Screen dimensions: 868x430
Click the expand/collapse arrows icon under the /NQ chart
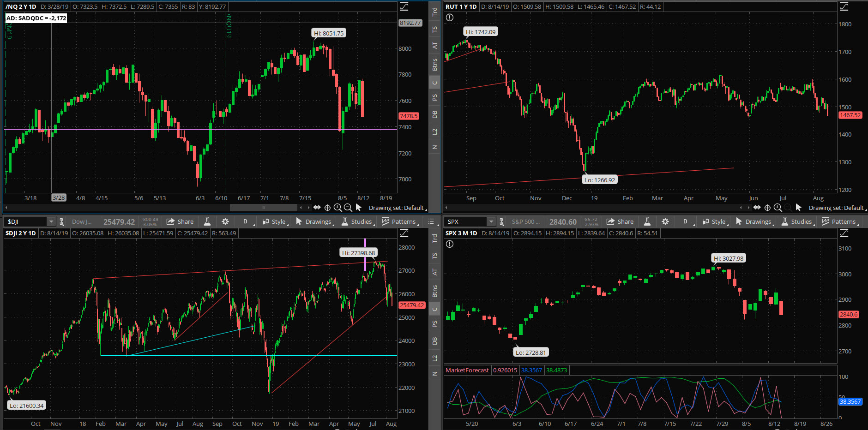click(317, 208)
